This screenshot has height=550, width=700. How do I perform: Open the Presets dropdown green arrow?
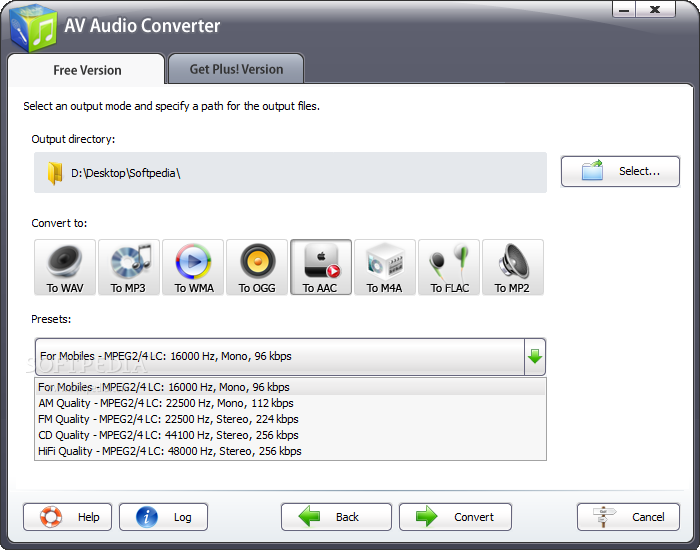pos(535,357)
